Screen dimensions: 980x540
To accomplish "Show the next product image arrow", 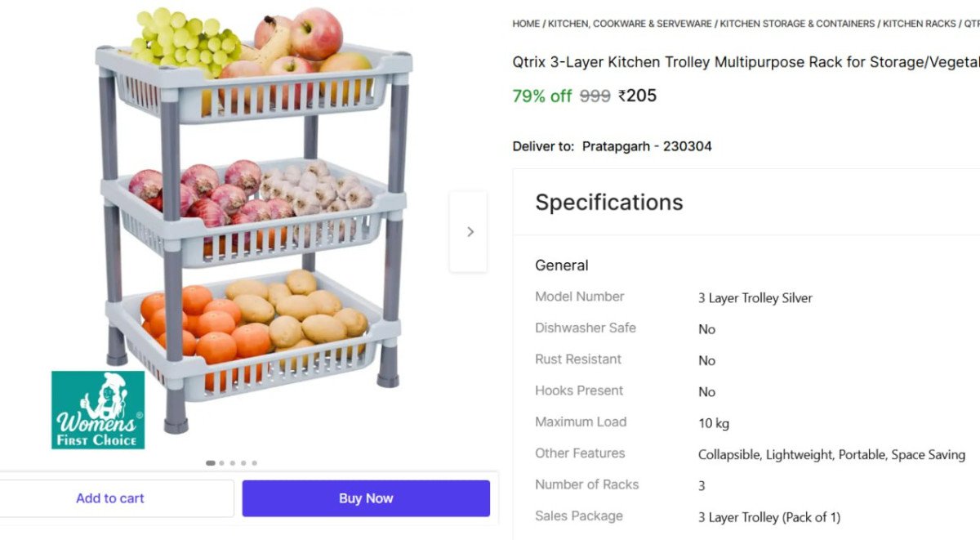I will pos(469,232).
